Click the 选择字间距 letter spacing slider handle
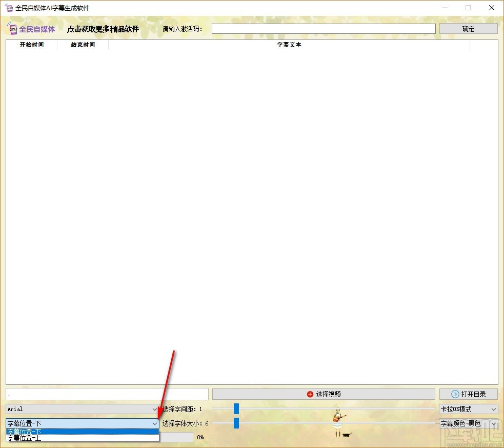504x448 pixels. pos(236,408)
